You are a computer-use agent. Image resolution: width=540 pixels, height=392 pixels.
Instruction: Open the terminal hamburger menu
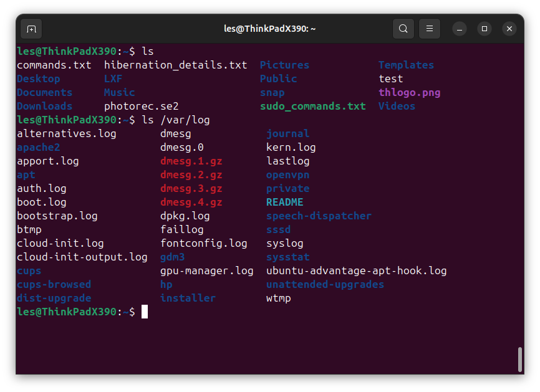429,28
